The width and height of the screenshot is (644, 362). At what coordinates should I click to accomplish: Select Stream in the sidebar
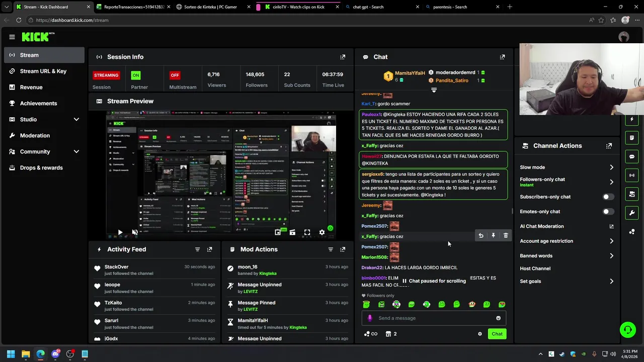(x=44, y=55)
